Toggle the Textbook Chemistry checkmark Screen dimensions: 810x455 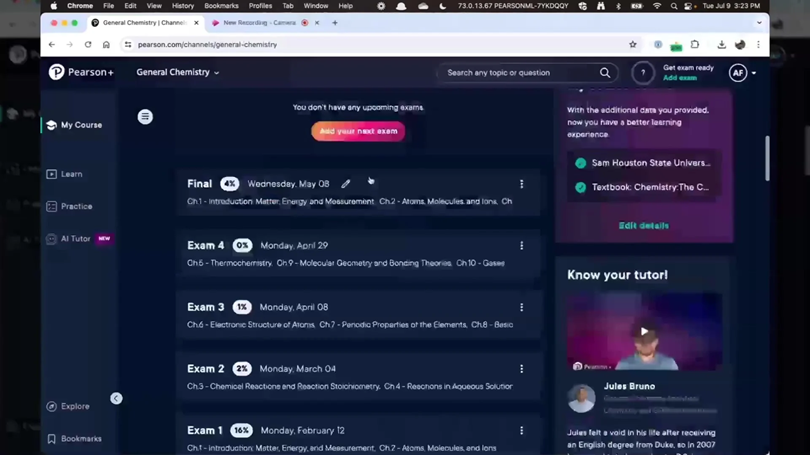[580, 187]
